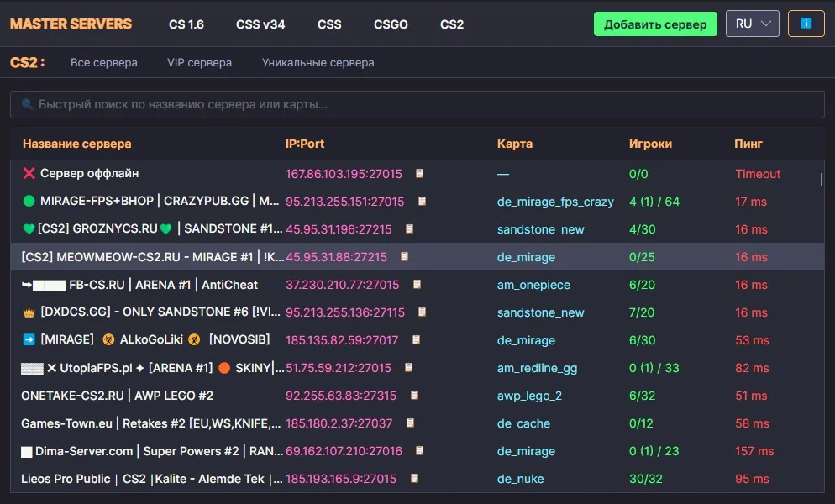Copy IP of the offline server row
Image resolution: width=835 pixels, height=504 pixels.
420,173
